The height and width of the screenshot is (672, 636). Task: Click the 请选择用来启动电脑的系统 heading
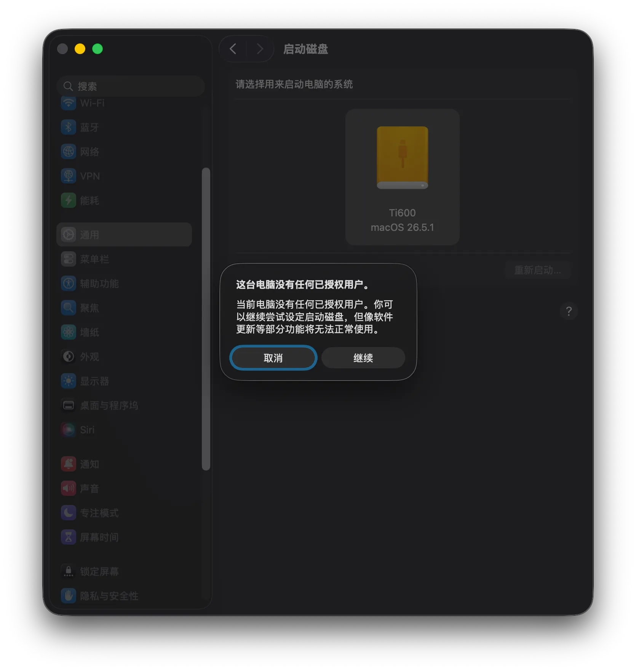pyautogui.click(x=294, y=84)
